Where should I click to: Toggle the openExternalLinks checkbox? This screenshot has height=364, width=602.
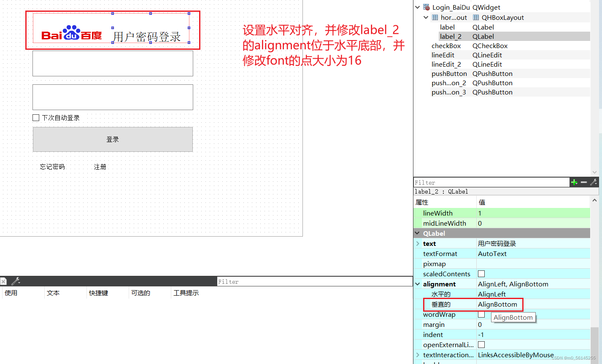point(481,345)
